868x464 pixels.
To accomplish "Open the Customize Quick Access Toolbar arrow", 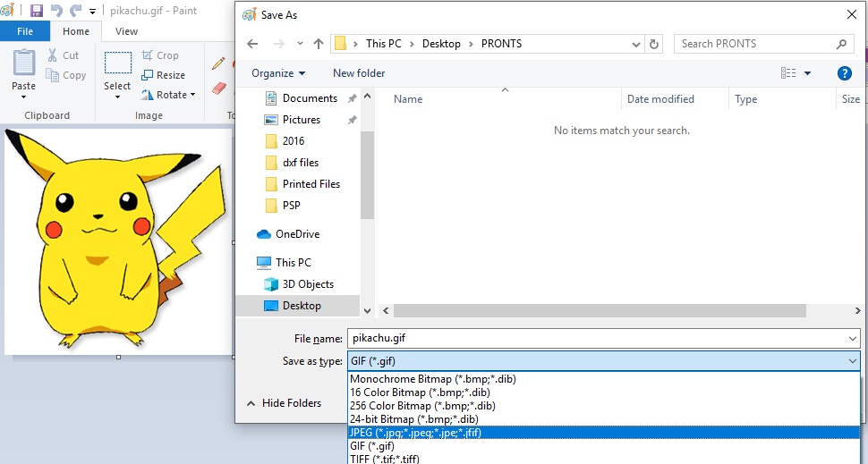I will tap(92, 11).
